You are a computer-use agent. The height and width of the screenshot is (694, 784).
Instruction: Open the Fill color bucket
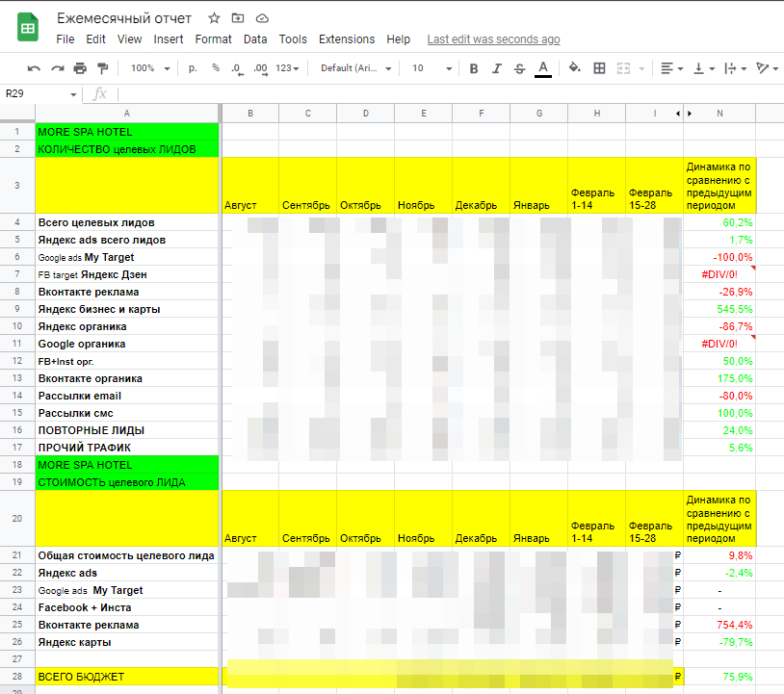click(x=574, y=68)
